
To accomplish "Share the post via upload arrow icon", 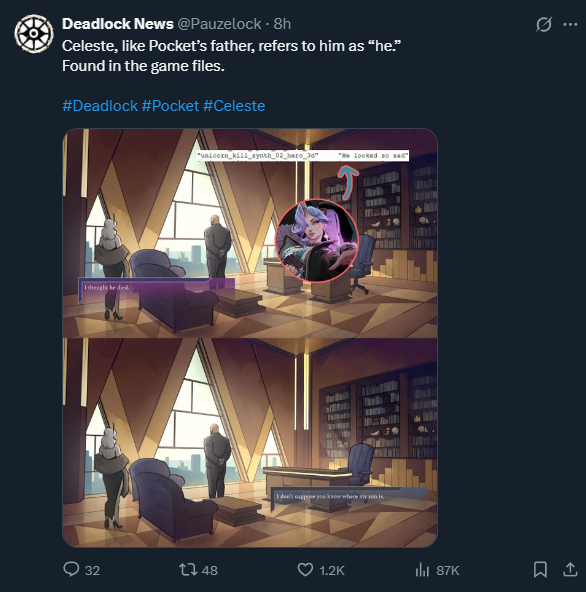I will 570,569.
